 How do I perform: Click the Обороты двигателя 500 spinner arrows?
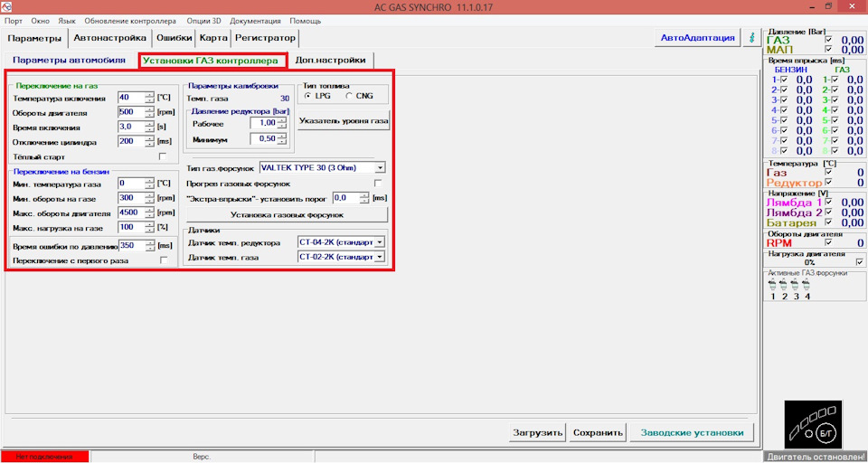coord(149,112)
